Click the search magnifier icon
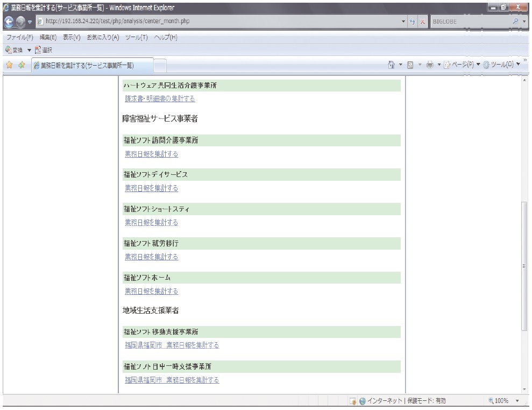532x410 pixels. coord(516,21)
